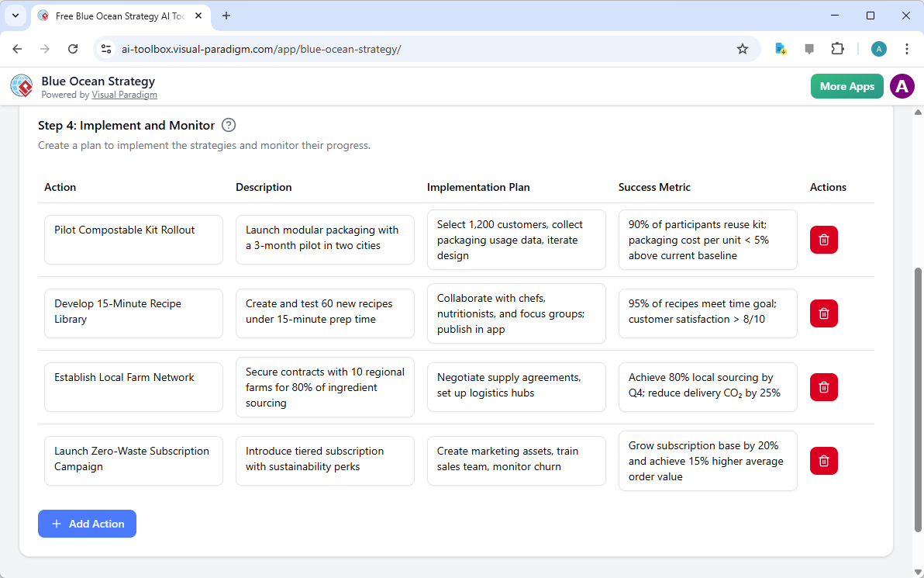The image size is (924, 578).
Task: Delete the Establish Local Farm Network action
Action: (823, 387)
